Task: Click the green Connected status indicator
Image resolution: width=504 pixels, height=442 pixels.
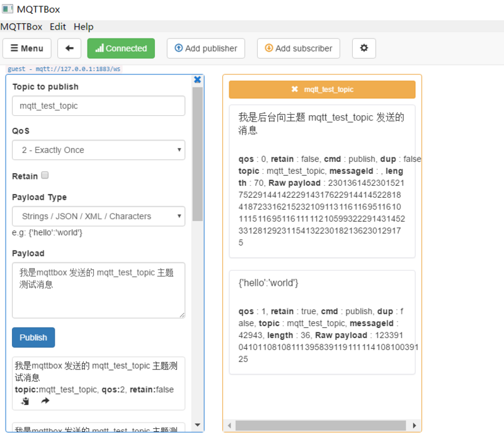Action: pyautogui.click(x=121, y=48)
